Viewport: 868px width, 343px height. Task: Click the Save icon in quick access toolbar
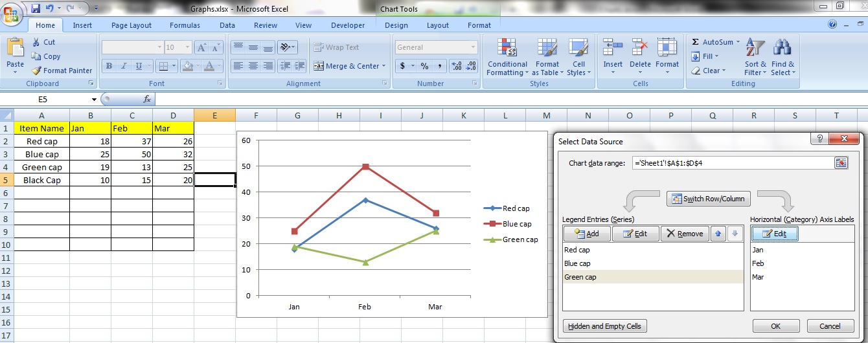click(35, 8)
